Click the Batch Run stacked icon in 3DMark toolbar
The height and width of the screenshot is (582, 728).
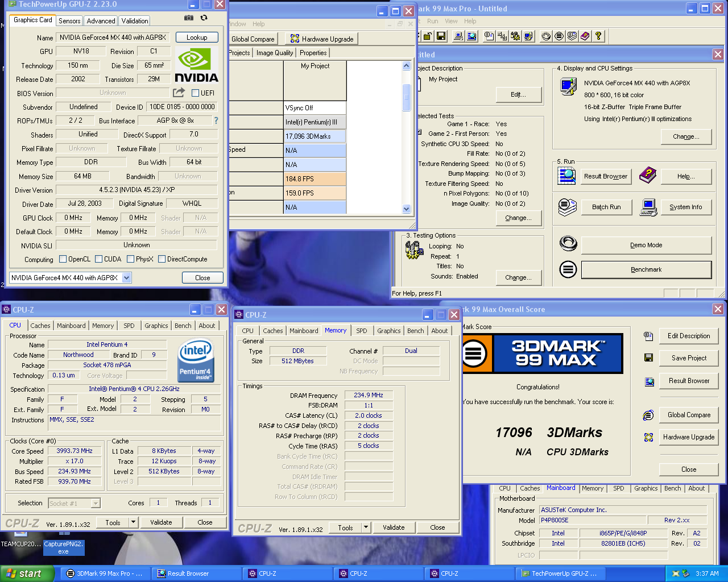pyautogui.click(x=572, y=36)
